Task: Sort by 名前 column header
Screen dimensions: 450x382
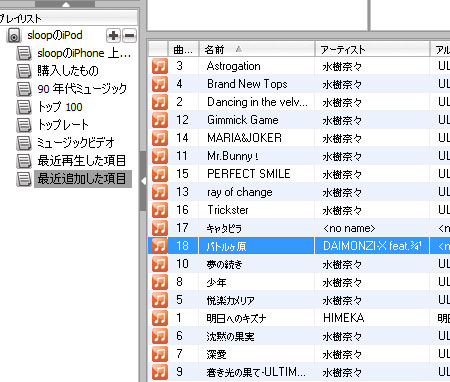Action: [x=257, y=50]
